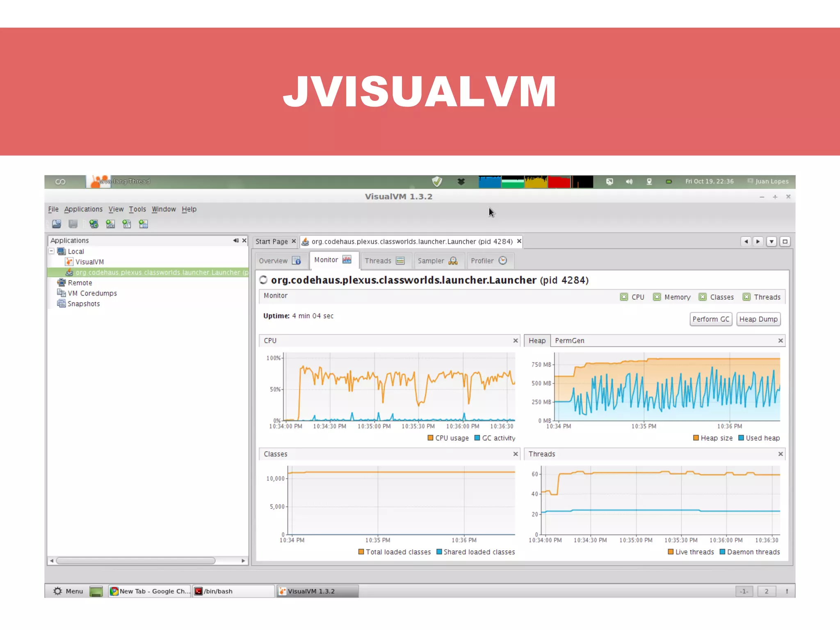Toggle the Classes checkbox
Image resolution: width=840 pixels, height=630 pixels.
point(703,297)
